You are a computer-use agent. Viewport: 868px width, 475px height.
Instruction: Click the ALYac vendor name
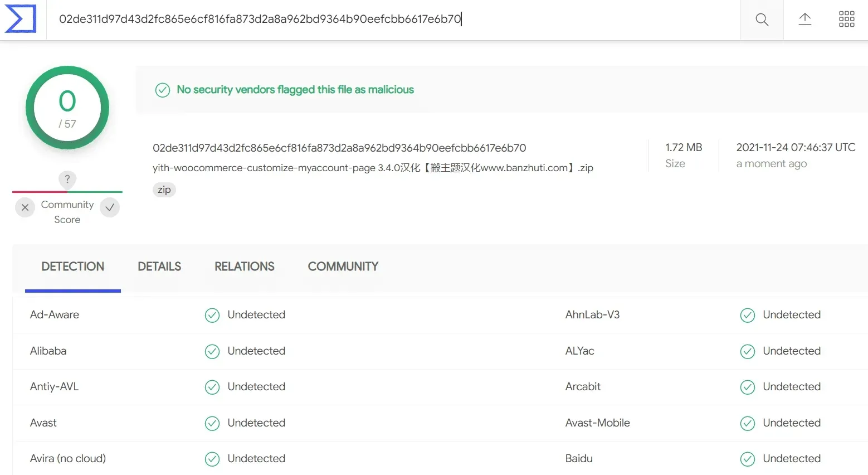pyautogui.click(x=580, y=351)
